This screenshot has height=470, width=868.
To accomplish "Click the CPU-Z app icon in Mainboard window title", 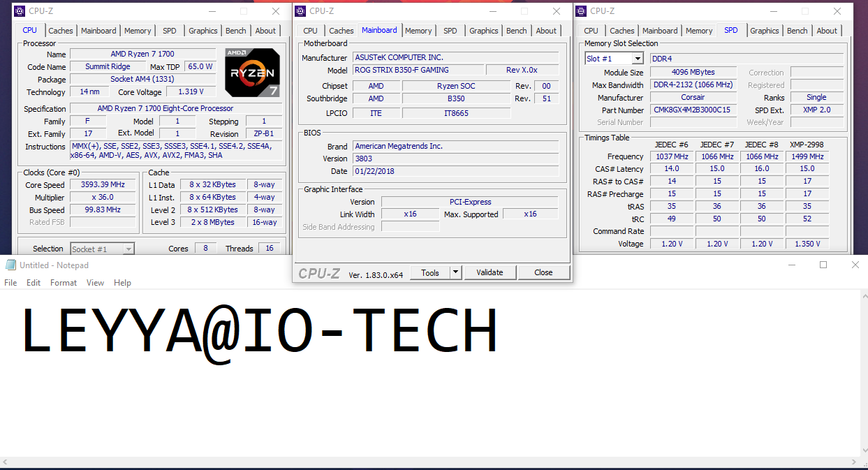I will point(300,11).
